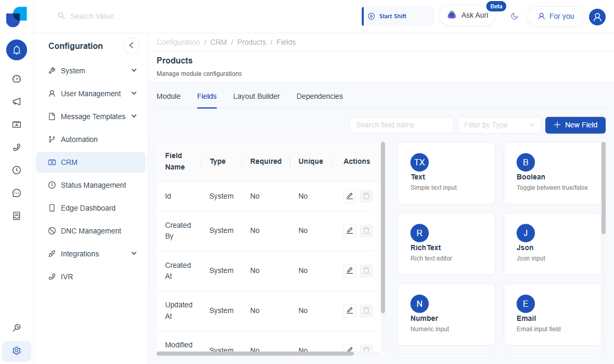This screenshot has height=364, width=614.
Task: Toggle dark mode moon icon
Action: point(515,16)
